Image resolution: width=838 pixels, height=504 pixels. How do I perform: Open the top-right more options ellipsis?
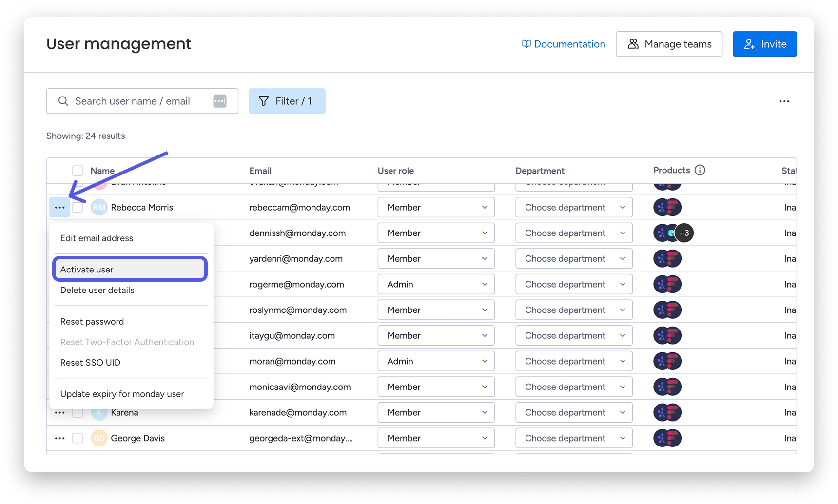784,101
